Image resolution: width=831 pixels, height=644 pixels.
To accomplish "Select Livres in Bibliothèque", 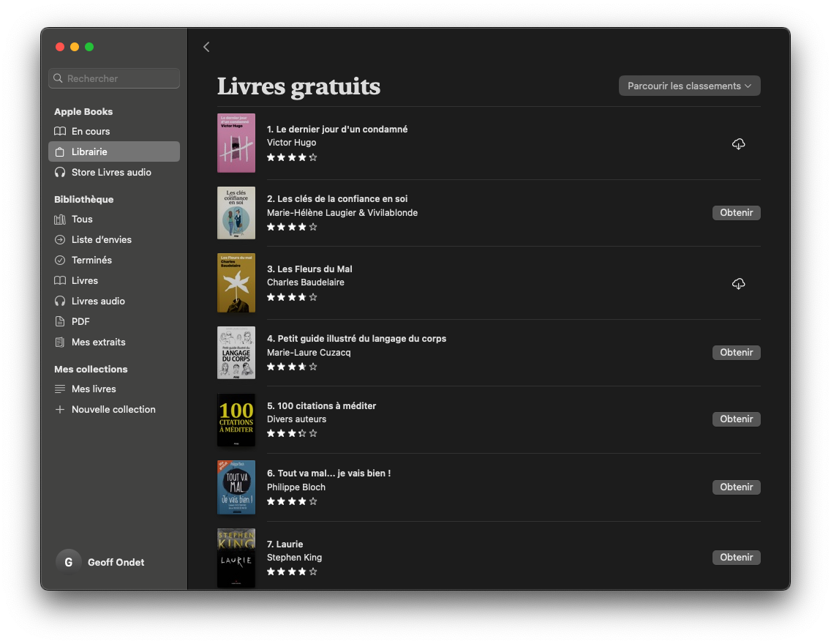I will 114,280.
